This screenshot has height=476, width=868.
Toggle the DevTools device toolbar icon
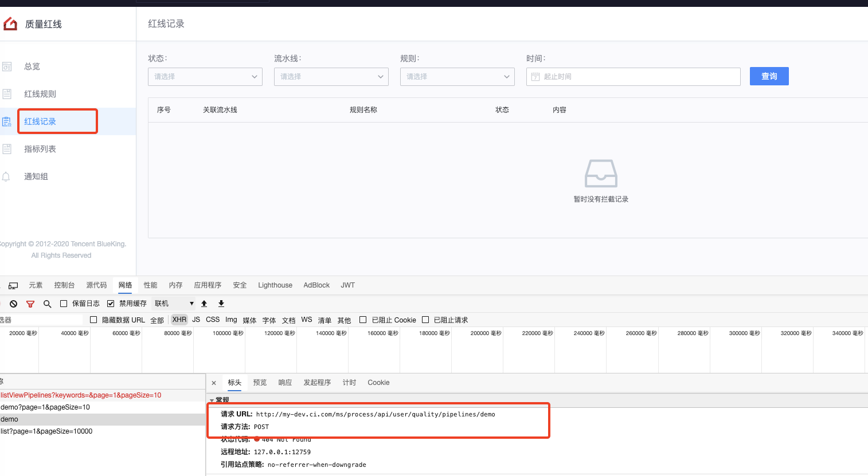(13, 285)
